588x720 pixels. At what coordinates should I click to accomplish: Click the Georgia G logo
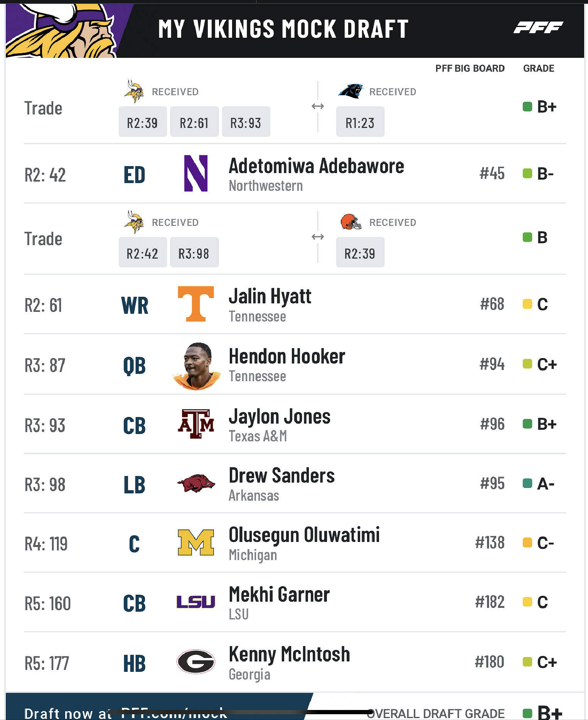[196, 662]
